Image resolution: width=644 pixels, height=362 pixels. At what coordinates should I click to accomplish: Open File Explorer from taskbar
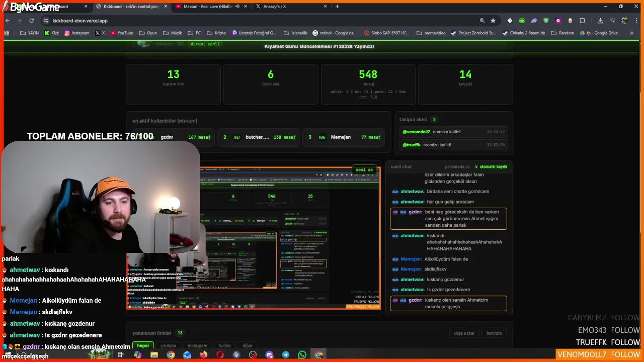(154, 355)
